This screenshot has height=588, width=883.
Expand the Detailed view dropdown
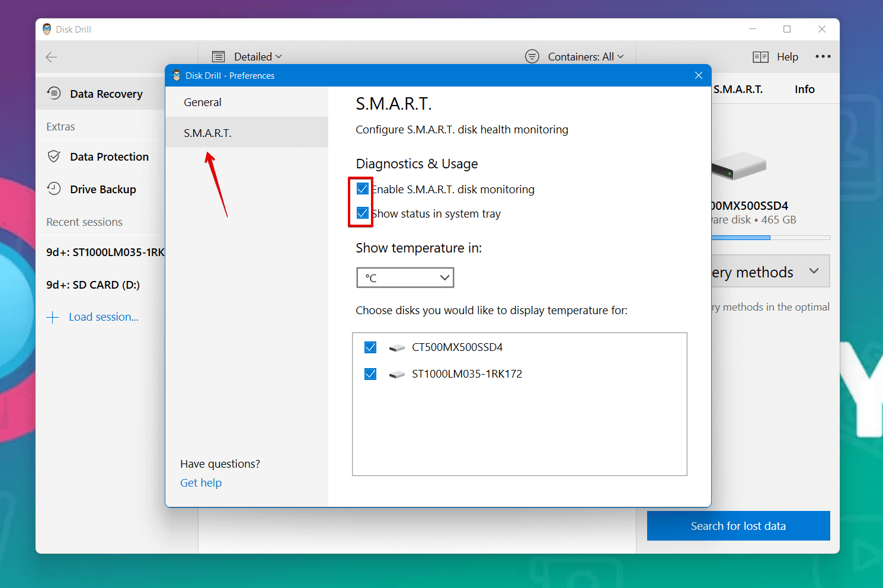pyautogui.click(x=258, y=57)
